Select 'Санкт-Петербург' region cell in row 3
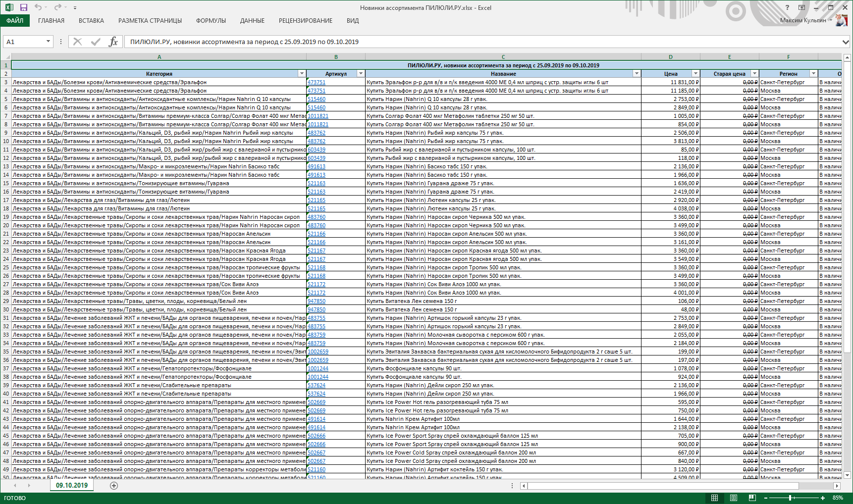The height and width of the screenshot is (504, 853). (x=789, y=82)
